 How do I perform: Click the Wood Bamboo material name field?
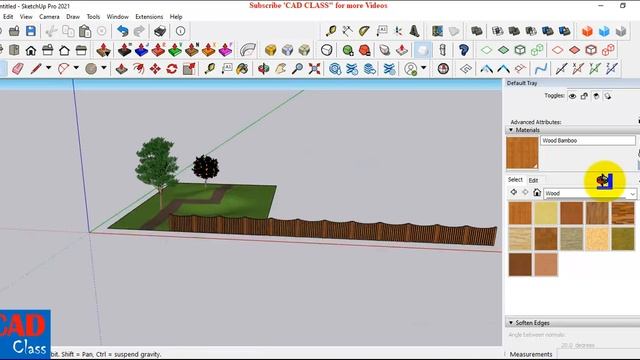click(x=588, y=140)
